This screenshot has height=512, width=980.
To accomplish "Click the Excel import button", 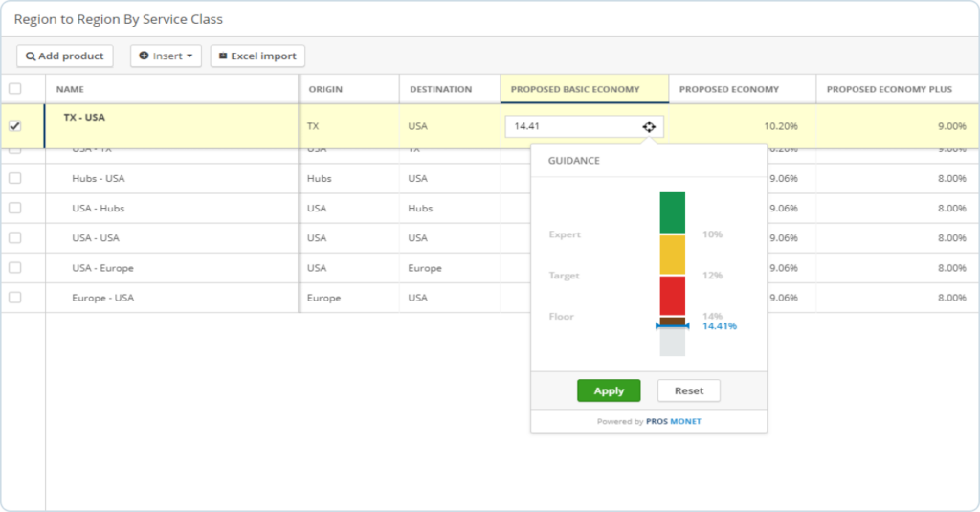I will 257,56.
